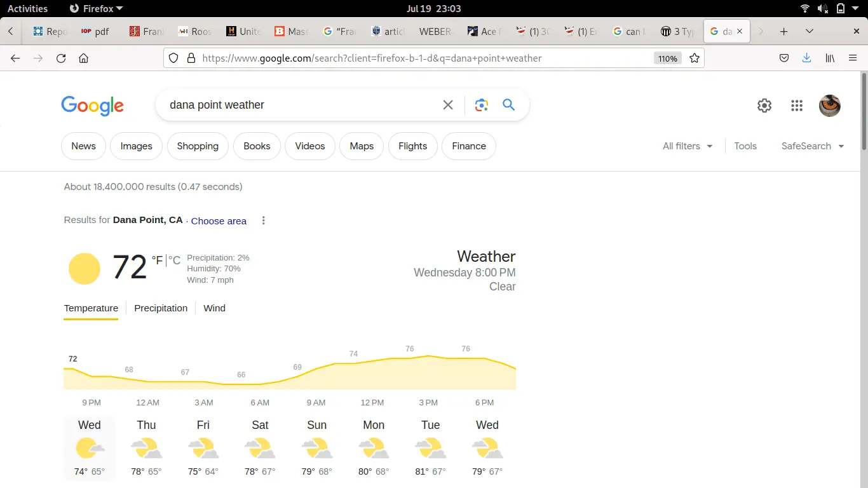This screenshot has height=488, width=868.
Task: Click the Choose area link
Action: [219, 221]
